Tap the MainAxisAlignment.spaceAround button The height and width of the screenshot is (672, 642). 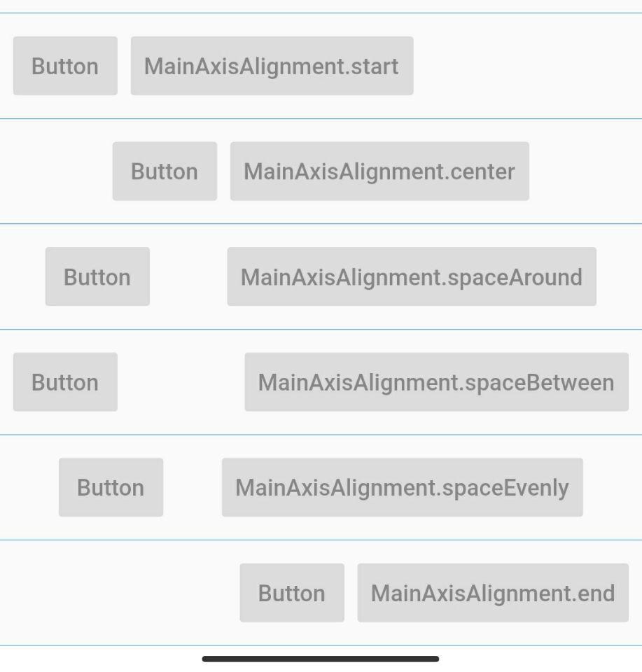point(410,276)
